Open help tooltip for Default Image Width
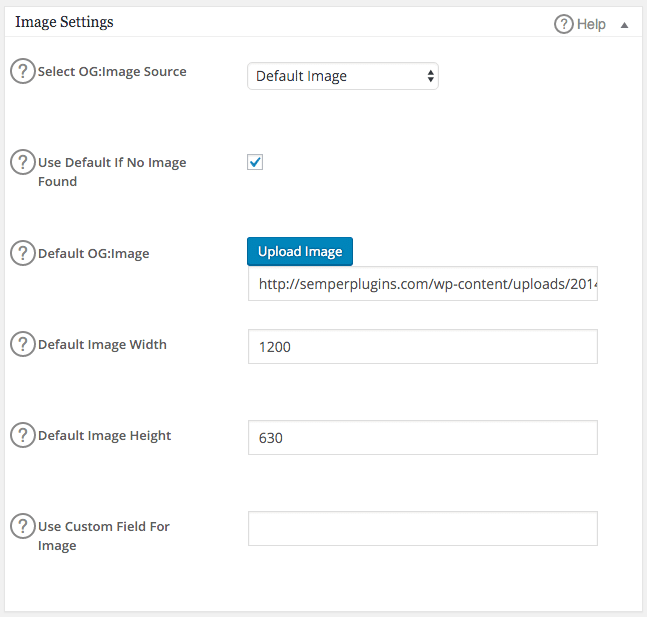 23,344
